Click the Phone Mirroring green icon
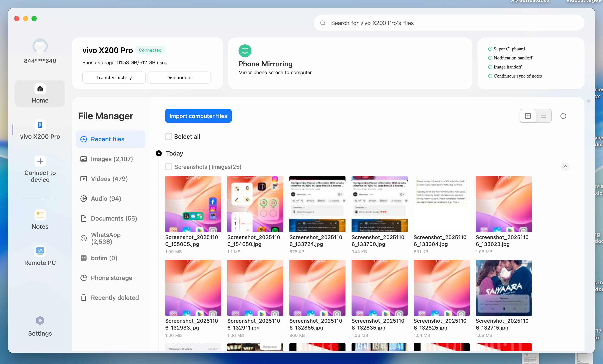 click(x=245, y=51)
